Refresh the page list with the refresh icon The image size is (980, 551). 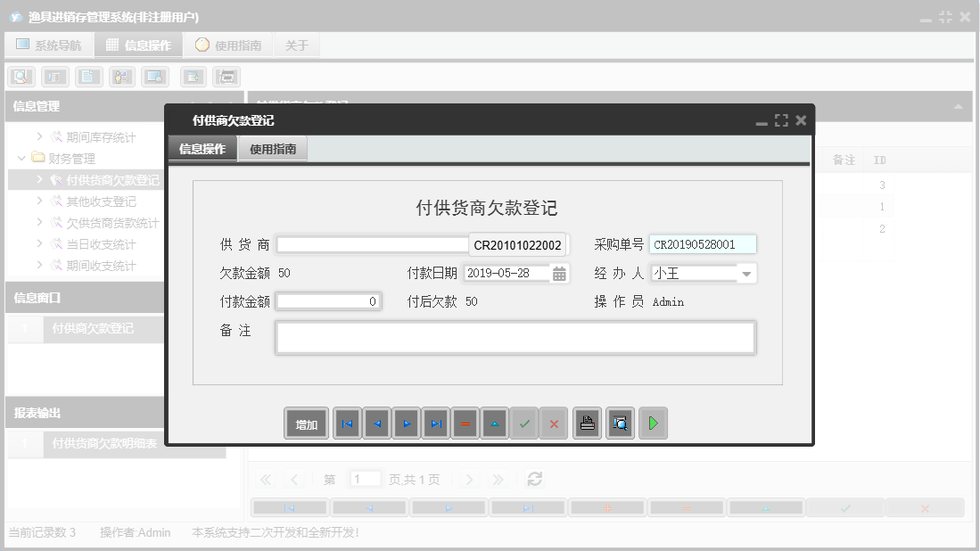[533, 478]
